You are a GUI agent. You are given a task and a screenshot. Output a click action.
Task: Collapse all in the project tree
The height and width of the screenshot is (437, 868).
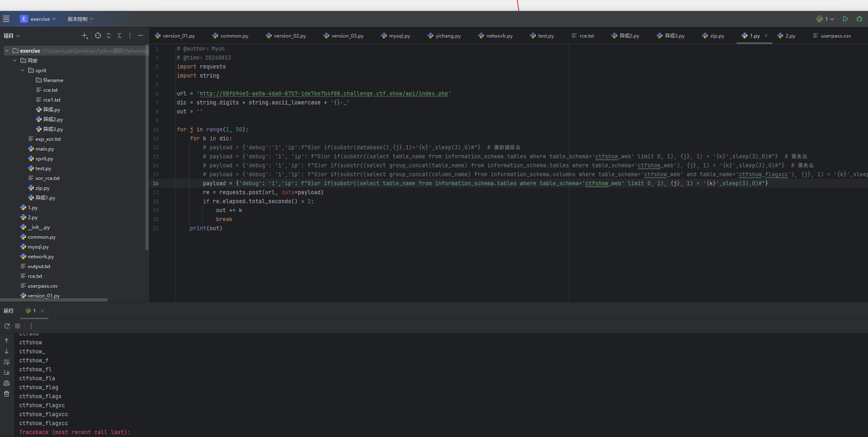click(x=119, y=36)
